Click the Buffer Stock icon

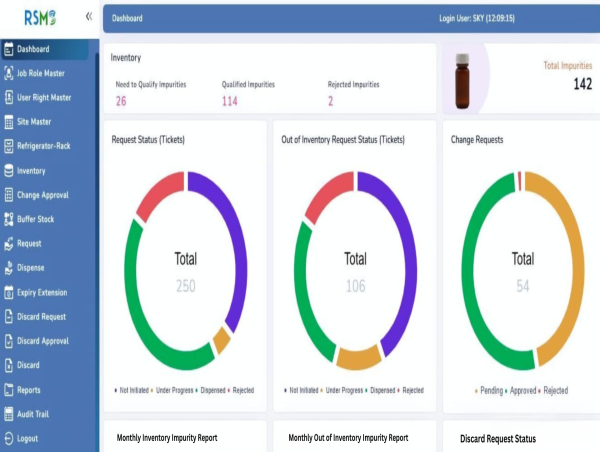tap(8, 219)
